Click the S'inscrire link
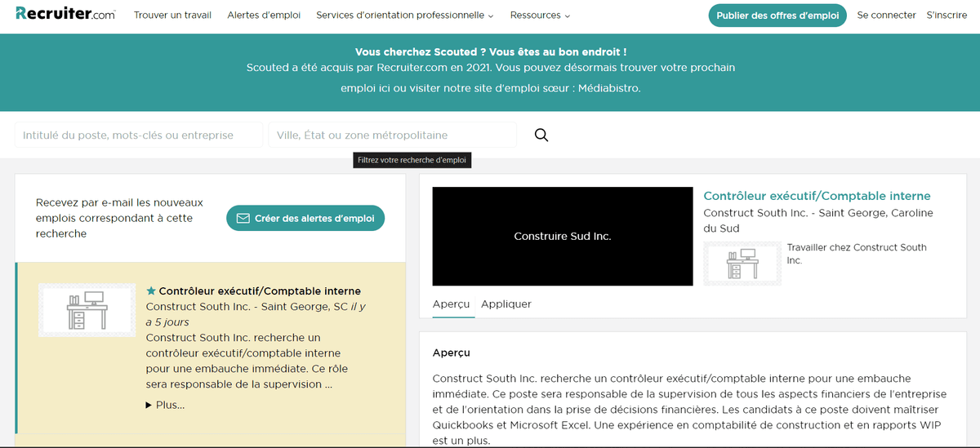The width and height of the screenshot is (980, 448). pos(947,16)
